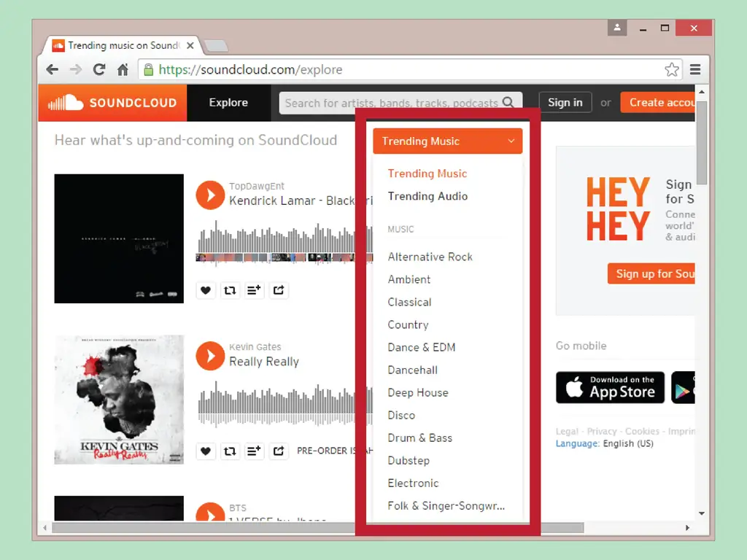This screenshot has width=747, height=560.
Task: Click the Sign in button
Action: coord(565,102)
